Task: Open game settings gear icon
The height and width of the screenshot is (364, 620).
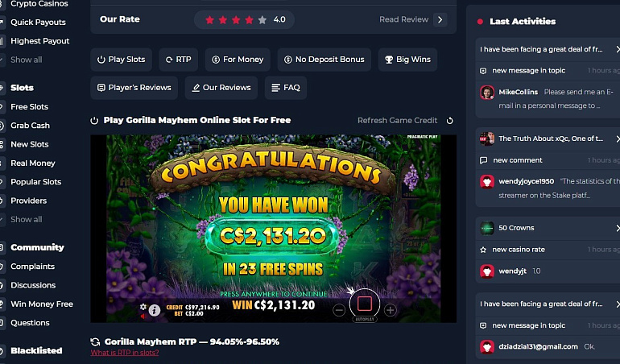Action: 143,307
